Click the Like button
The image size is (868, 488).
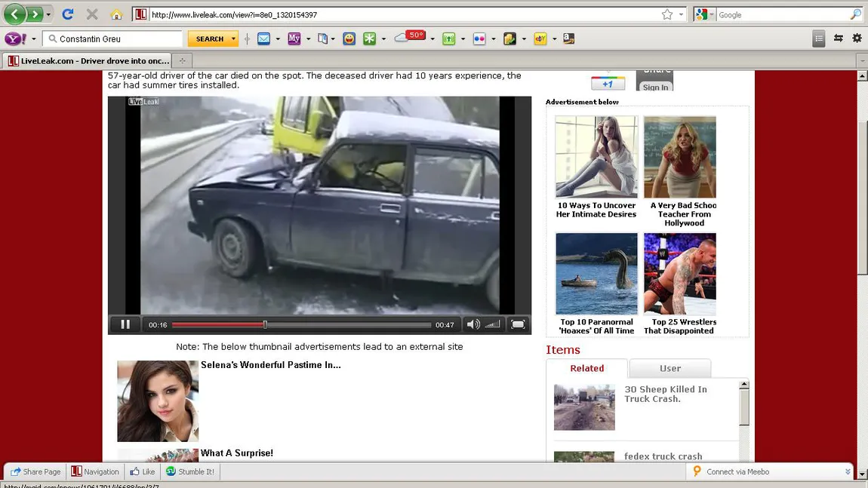tap(142, 471)
